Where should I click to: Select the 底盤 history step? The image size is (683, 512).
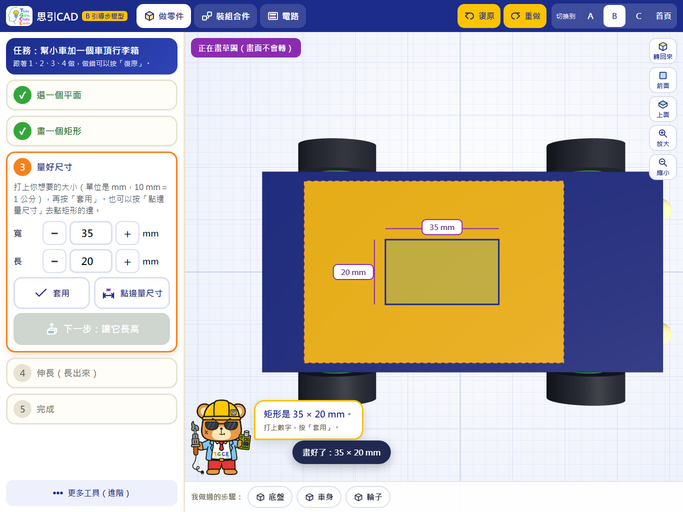click(x=270, y=497)
